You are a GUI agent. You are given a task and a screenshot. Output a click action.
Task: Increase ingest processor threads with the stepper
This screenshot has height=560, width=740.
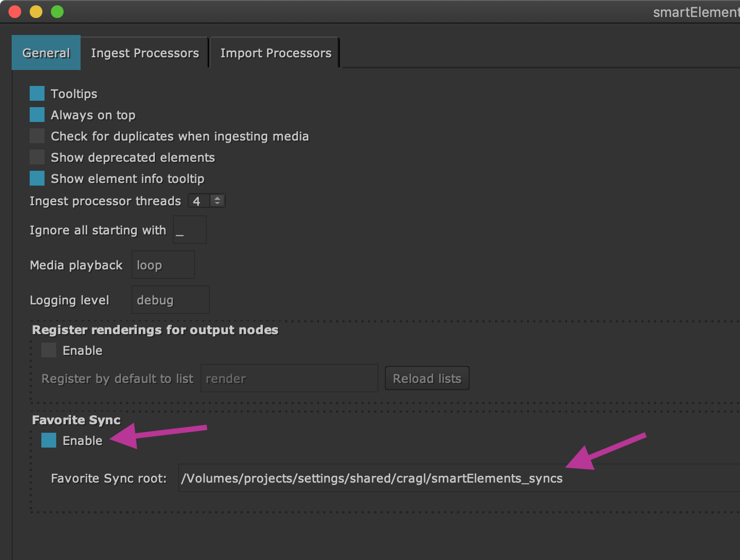coord(218,197)
